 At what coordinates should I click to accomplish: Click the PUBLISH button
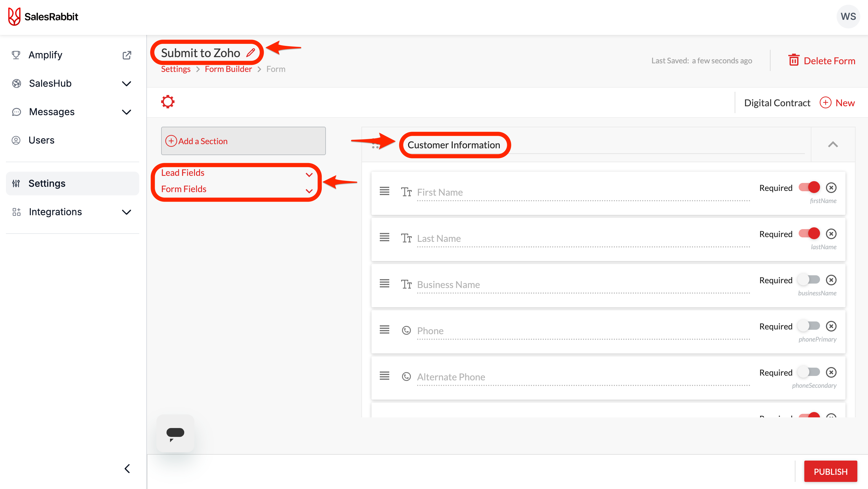(830, 471)
